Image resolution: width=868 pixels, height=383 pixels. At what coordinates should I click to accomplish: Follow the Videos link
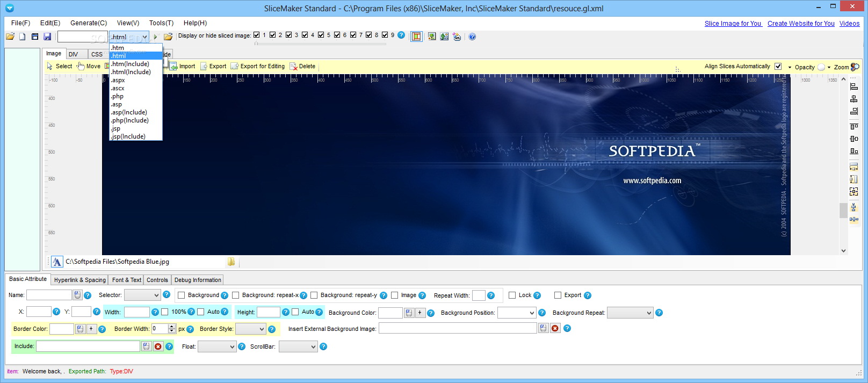pos(849,24)
